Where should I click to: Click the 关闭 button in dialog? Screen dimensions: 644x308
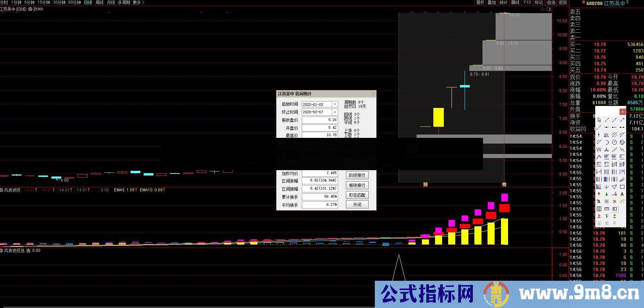357,204
